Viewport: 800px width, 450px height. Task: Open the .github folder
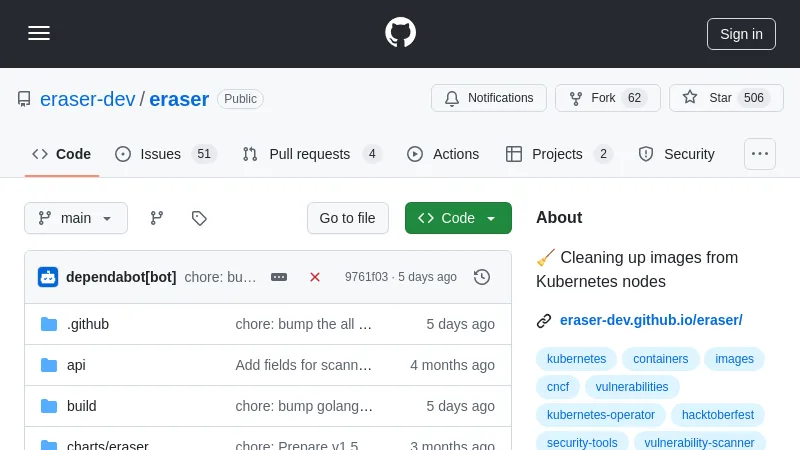(x=88, y=324)
